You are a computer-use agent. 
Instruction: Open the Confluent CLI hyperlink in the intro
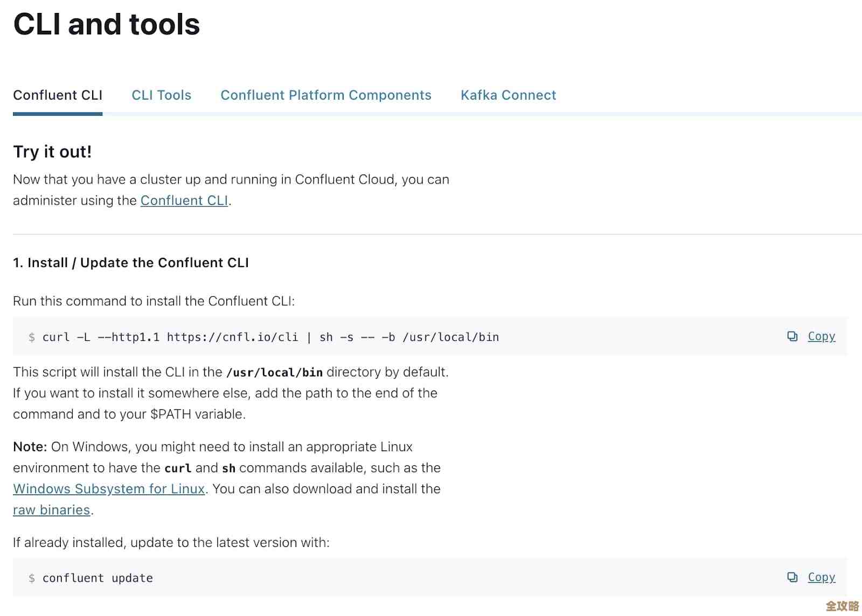pos(184,201)
